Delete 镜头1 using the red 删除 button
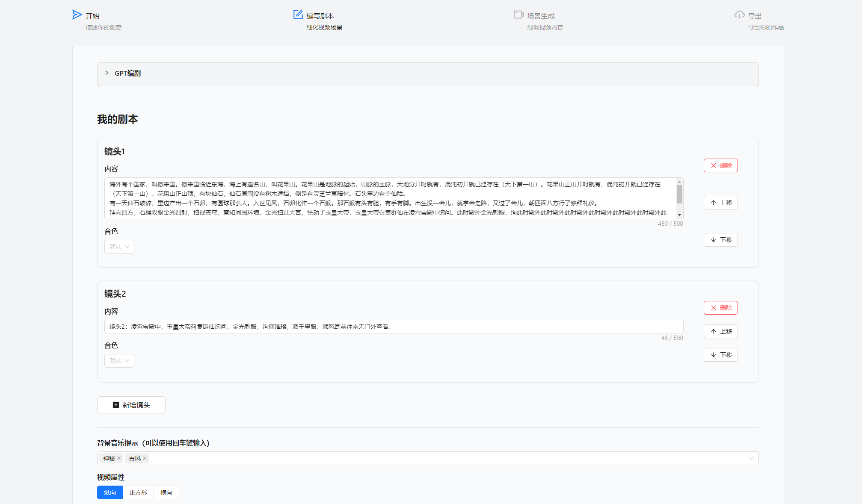 tap(720, 165)
